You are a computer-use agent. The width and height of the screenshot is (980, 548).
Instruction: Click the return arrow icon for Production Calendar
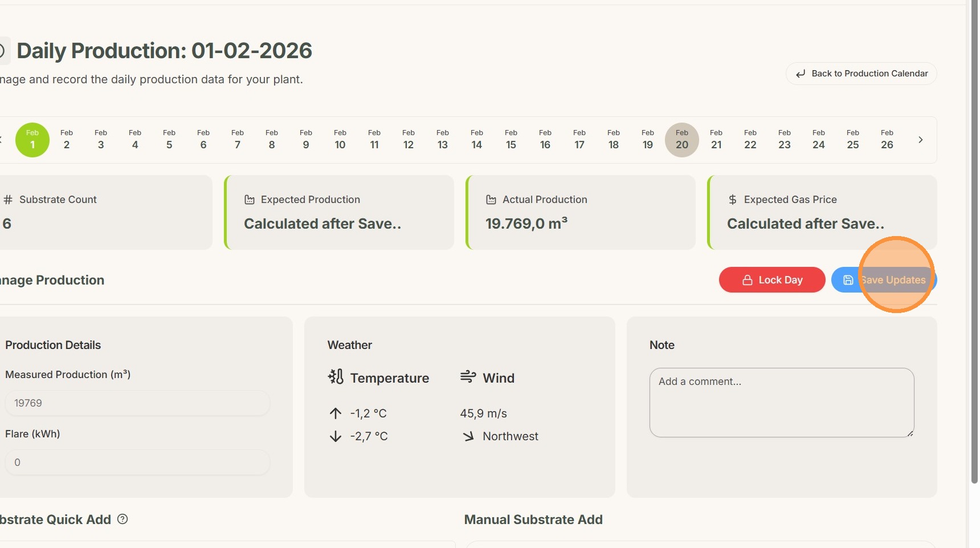tap(801, 74)
